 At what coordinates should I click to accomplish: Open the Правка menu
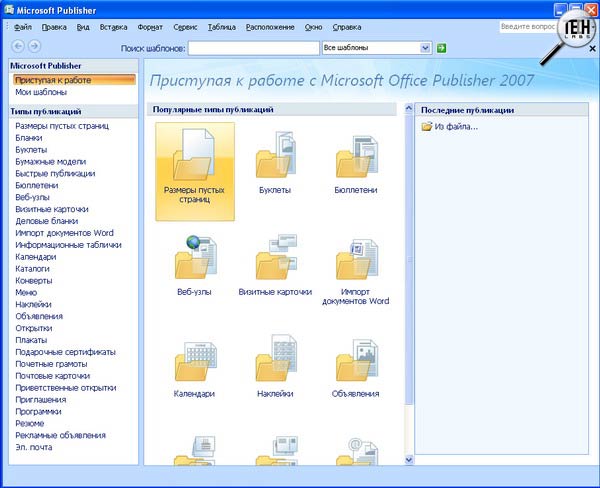pos(54,27)
